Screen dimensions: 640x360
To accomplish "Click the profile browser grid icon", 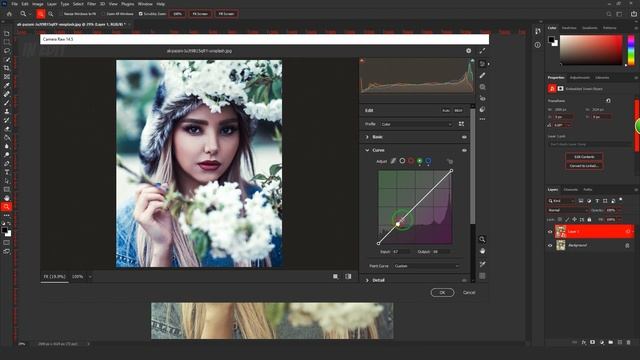I will click(461, 124).
